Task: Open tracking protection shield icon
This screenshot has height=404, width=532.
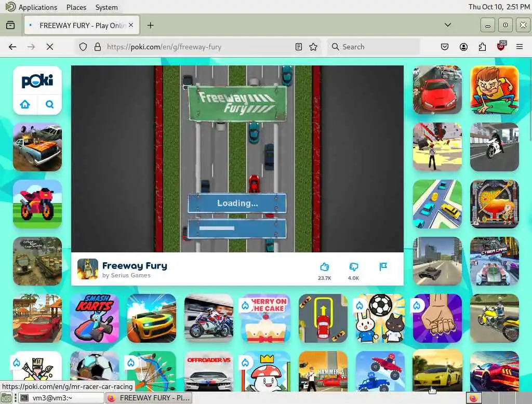Action: click(x=83, y=47)
